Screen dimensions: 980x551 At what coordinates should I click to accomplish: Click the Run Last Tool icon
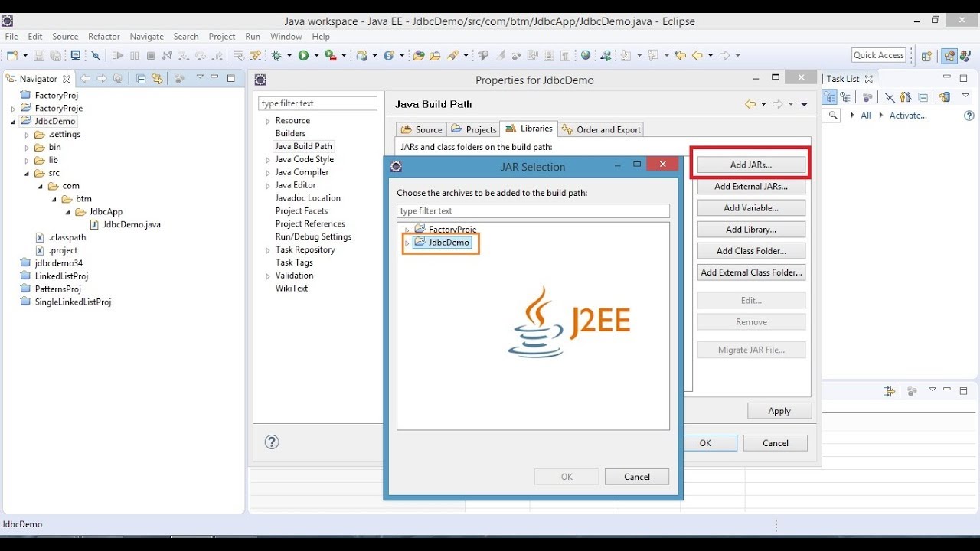330,55
